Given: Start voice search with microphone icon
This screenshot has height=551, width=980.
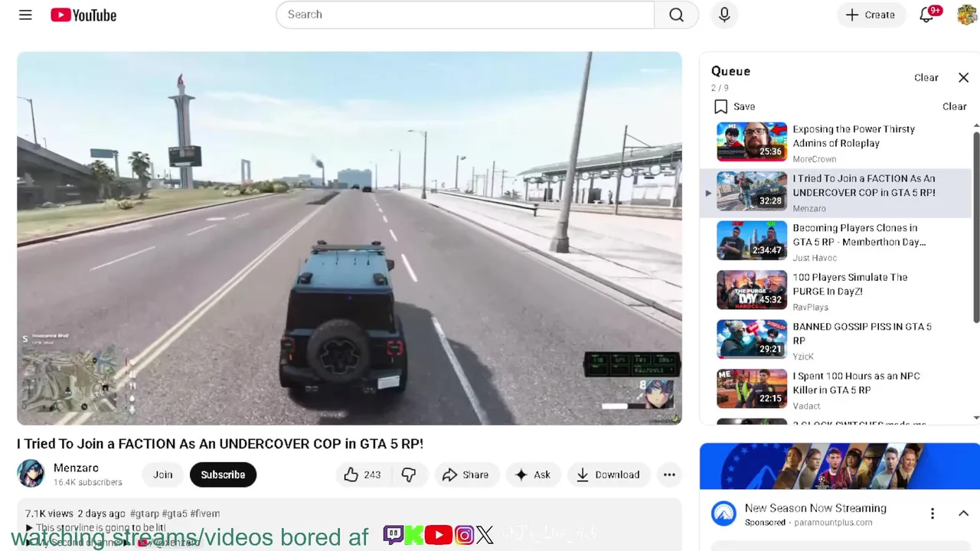Looking at the screenshot, I should pos(724,15).
